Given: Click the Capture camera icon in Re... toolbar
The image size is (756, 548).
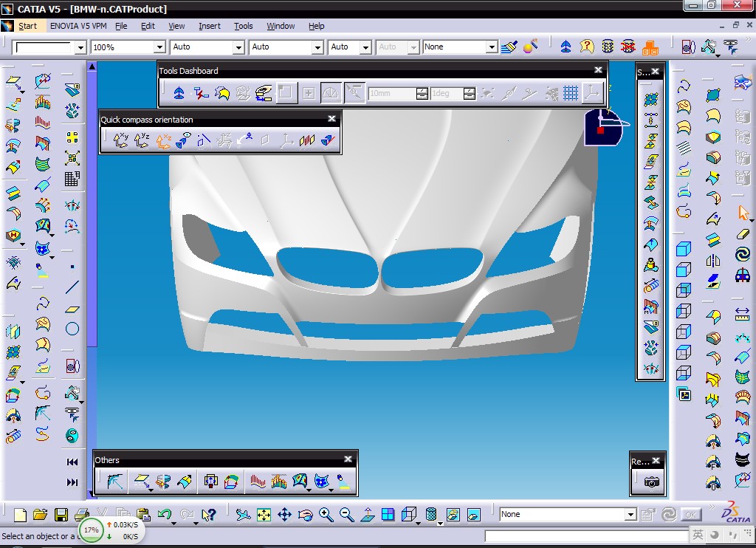Looking at the screenshot, I should point(651,482).
